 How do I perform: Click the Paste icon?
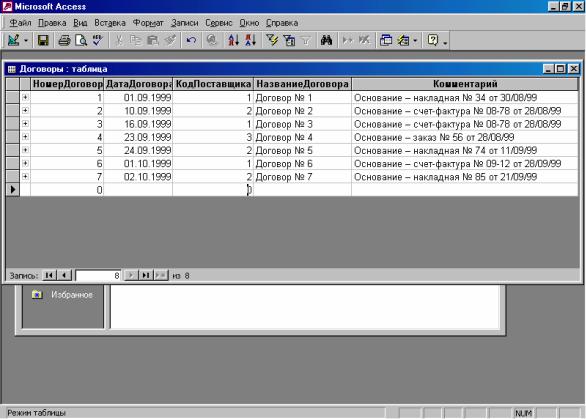[x=152, y=40]
